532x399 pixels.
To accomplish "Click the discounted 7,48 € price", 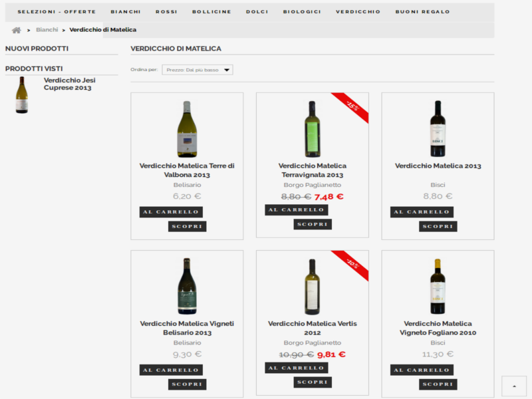I will point(329,197).
